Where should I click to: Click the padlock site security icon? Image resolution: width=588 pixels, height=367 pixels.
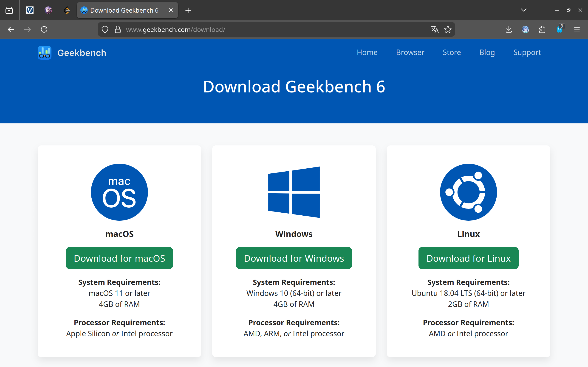[x=118, y=29]
